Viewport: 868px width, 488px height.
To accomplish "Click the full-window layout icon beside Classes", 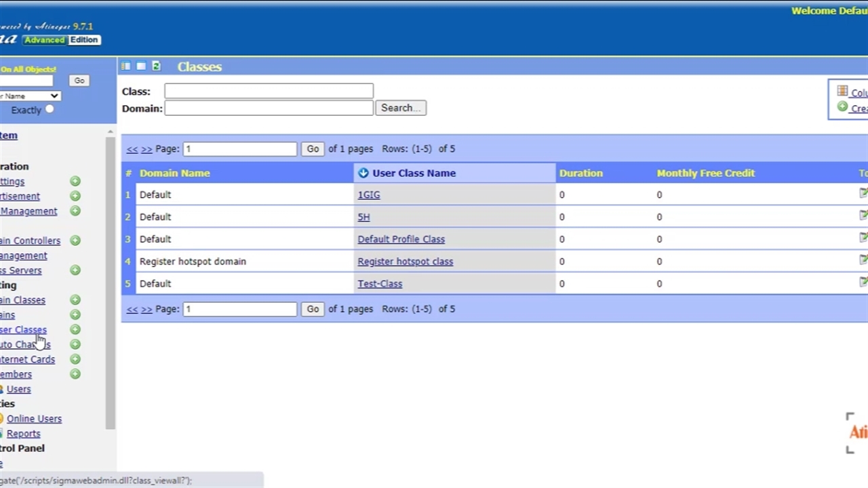I will (141, 66).
